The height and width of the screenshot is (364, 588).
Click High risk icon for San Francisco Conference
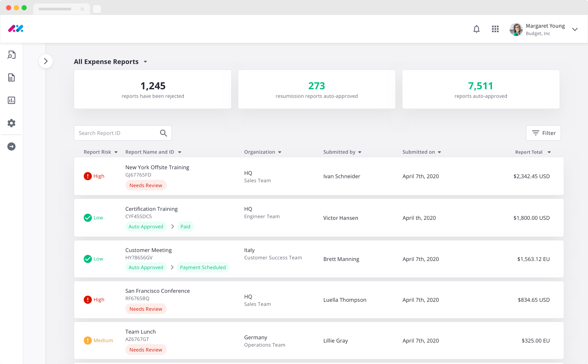[x=88, y=300]
